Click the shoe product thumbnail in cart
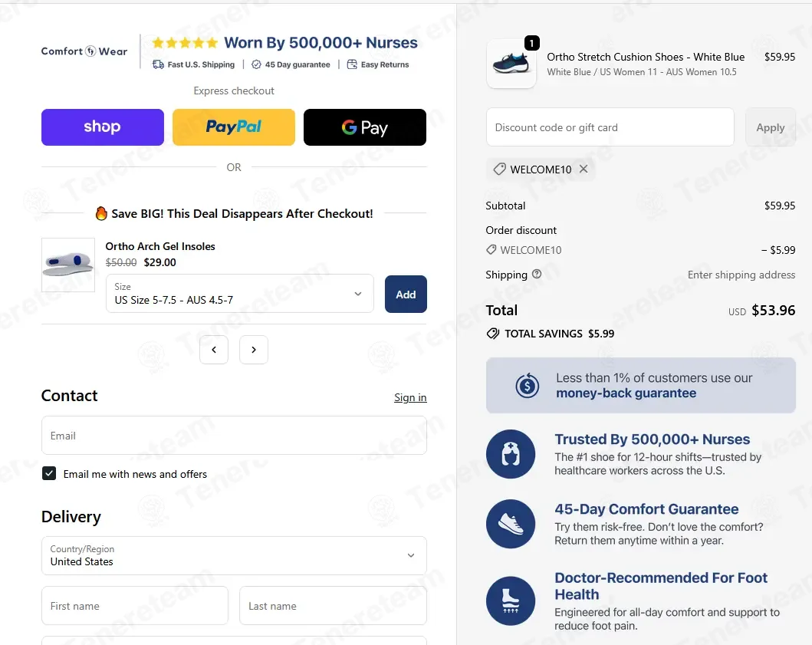 pyautogui.click(x=511, y=63)
